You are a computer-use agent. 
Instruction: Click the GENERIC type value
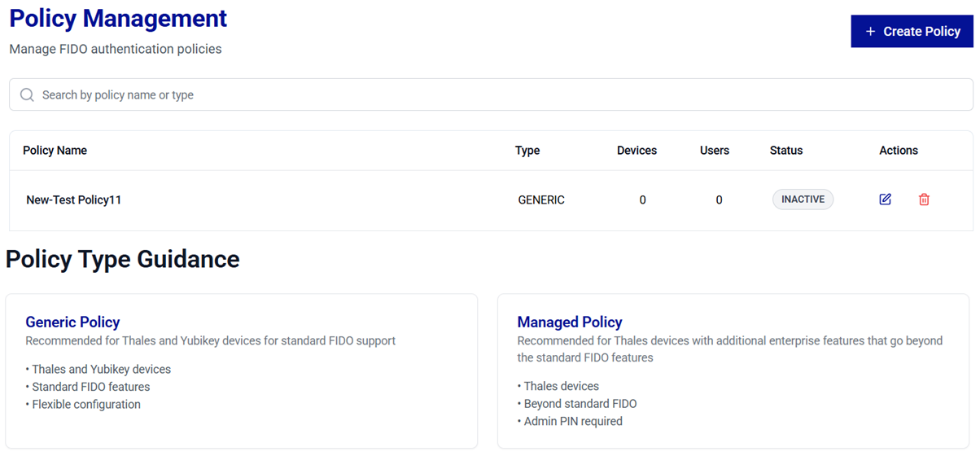coord(541,199)
